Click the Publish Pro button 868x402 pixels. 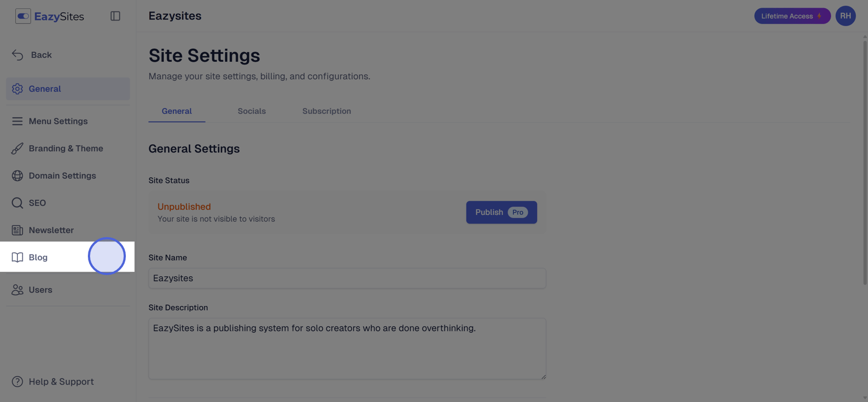pyautogui.click(x=501, y=212)
